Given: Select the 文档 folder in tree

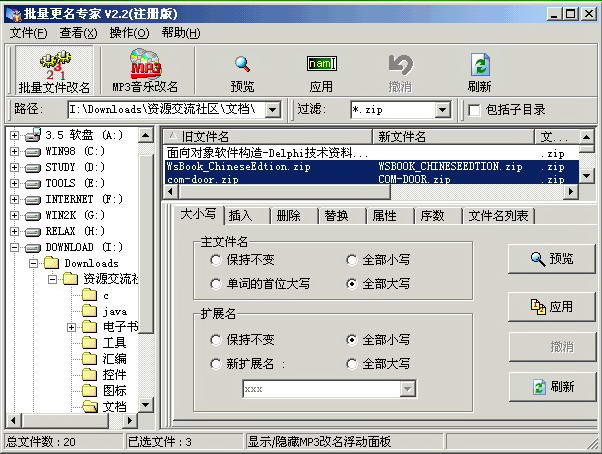Looking at the screenshot, I should point(114,407).
